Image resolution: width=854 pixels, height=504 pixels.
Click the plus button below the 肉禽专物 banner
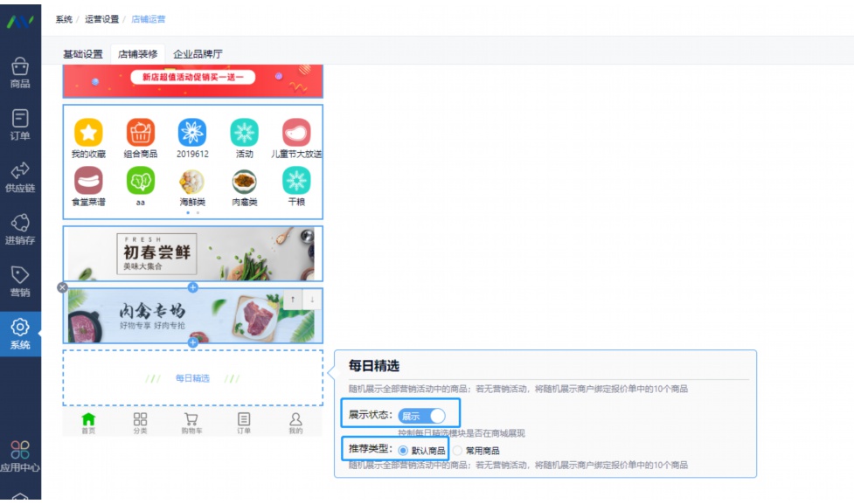pos(191,343)
